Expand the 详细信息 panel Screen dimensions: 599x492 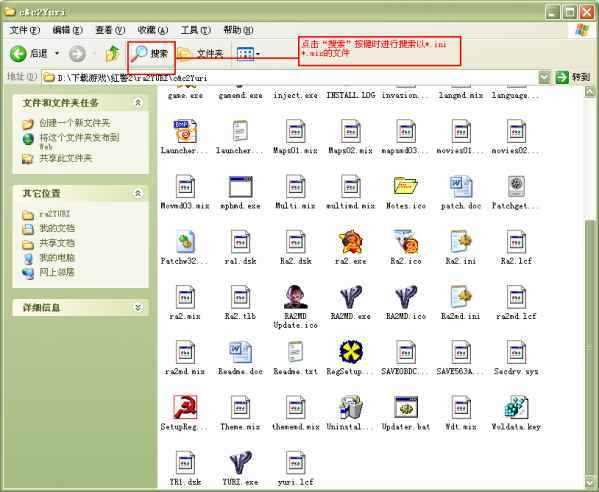pos(138,308)
